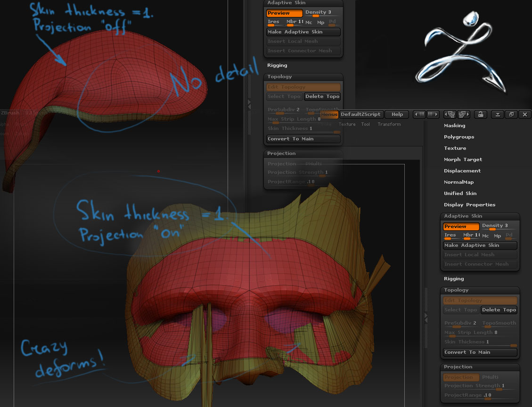This screenshot has width=532, height=407.
Task: Click the Density slider in upper panel
Action: 322,13
